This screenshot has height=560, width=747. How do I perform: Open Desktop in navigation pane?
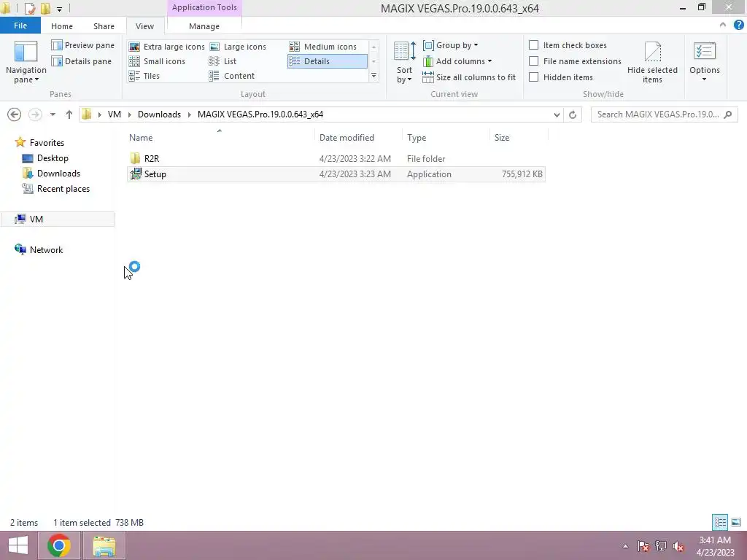tap(53, 158)
